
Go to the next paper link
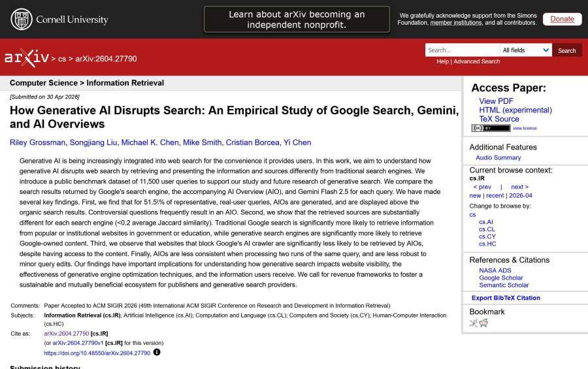520,187
